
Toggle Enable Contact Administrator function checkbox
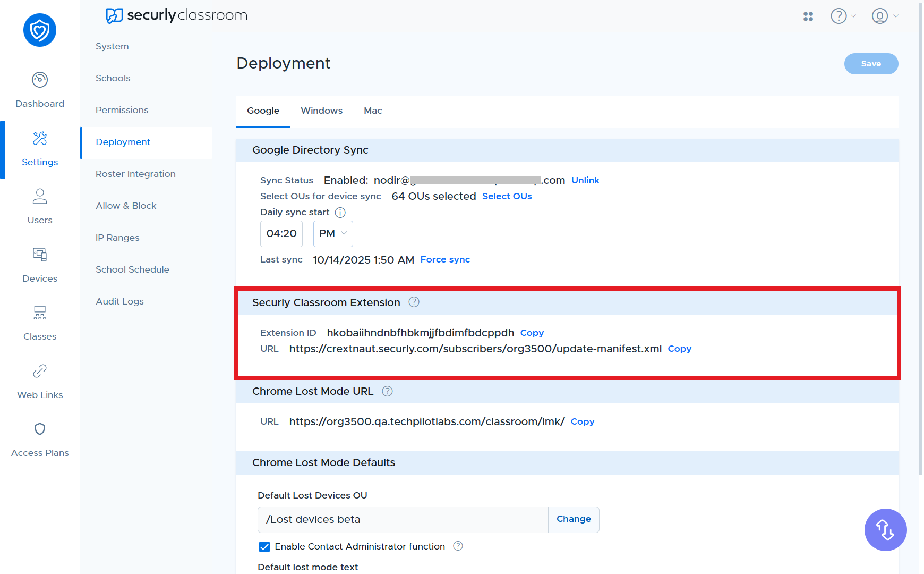(264, 546)
